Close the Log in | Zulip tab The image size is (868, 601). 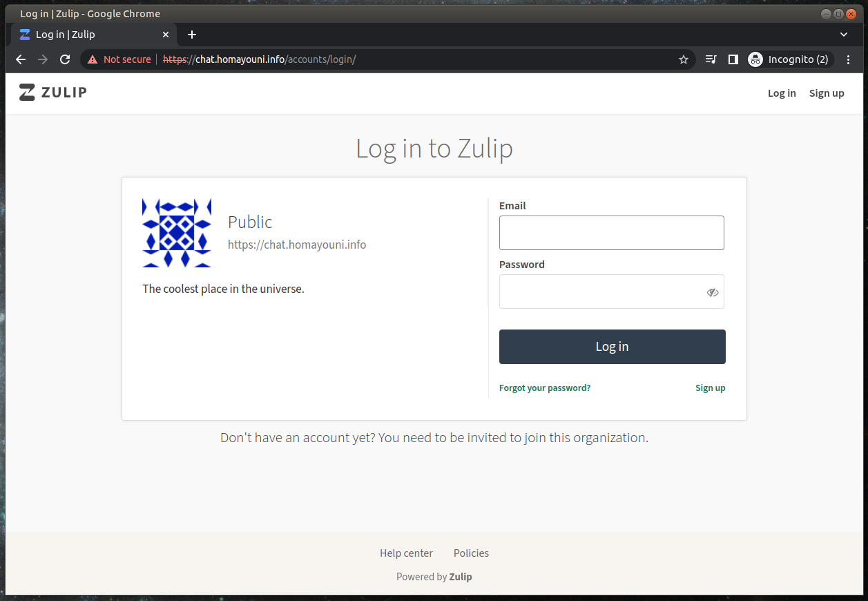coord(166,35)
